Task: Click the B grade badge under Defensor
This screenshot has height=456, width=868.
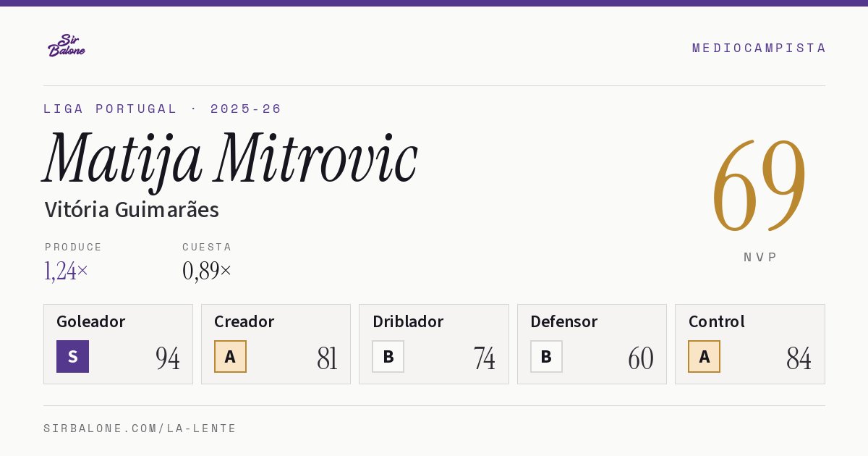Action: (546, 356)
